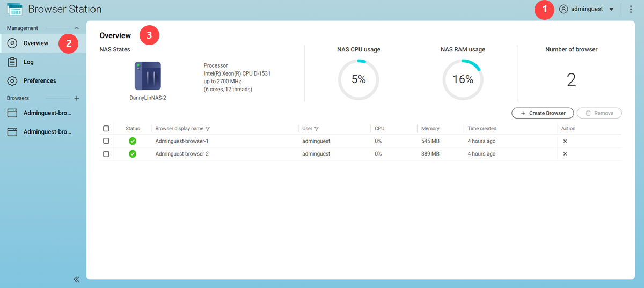Open Preferences from the sidebar
This screenshot has height=288, width=644.
coord(39,81)
